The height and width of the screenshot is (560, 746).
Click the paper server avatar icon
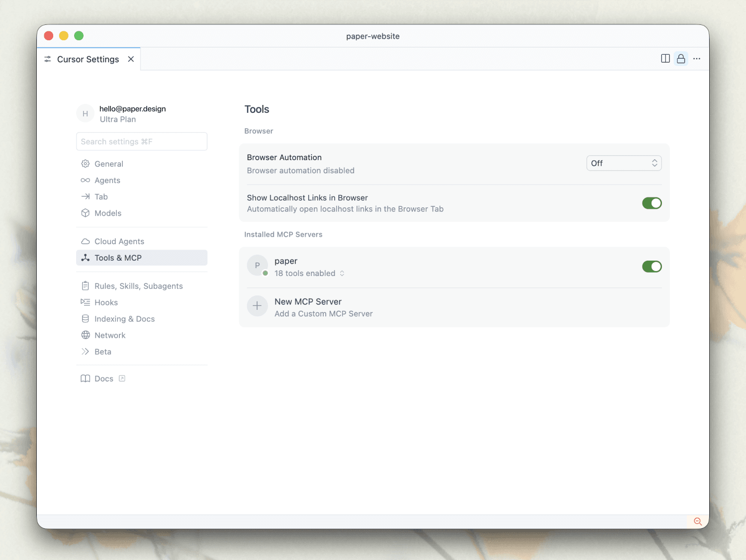click(x=257, y=266)
